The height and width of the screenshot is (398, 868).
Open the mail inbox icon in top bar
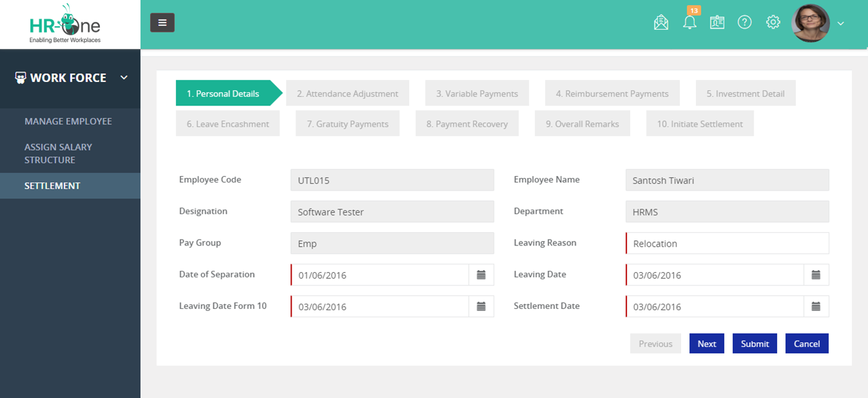pyautogui.click(x=661, y=22)
